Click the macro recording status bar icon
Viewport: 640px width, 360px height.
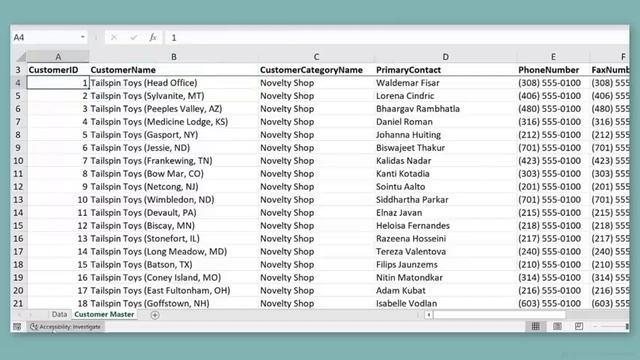17,327
